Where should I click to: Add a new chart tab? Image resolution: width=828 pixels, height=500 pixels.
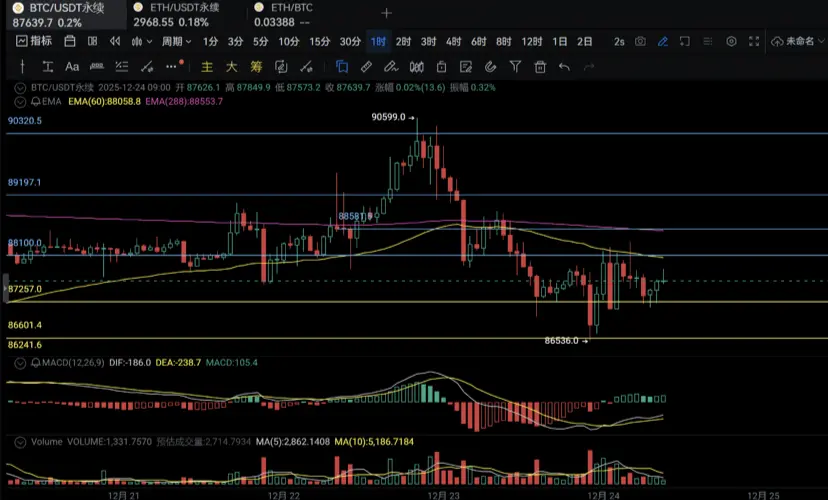(387, 13)
